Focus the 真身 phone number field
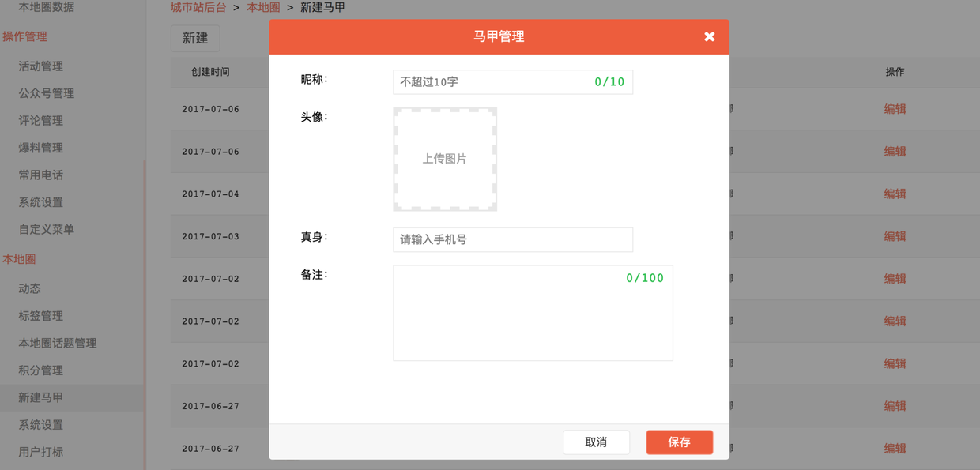The height and width of the screenshot is (470, 980). pos(512,239)
